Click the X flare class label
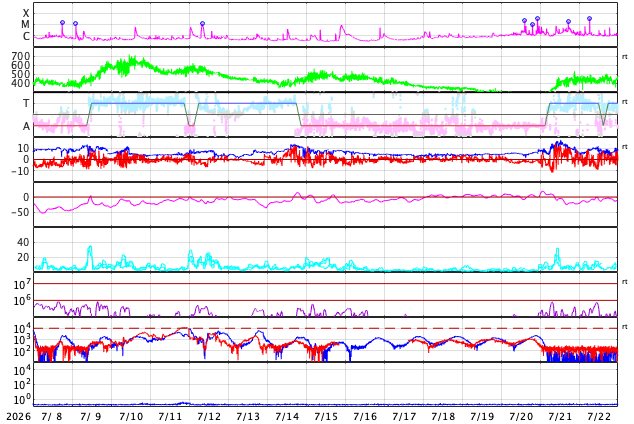This screenshot has width=634, height=424. pyautogui.click(x=25, y=13)
